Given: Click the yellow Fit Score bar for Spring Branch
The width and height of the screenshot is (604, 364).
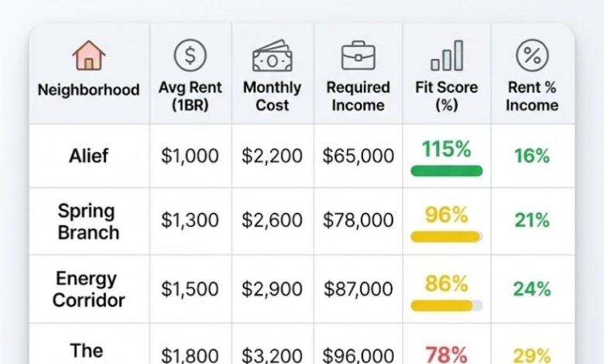Looking at the screenshot, I should click(x=446, y=236).
